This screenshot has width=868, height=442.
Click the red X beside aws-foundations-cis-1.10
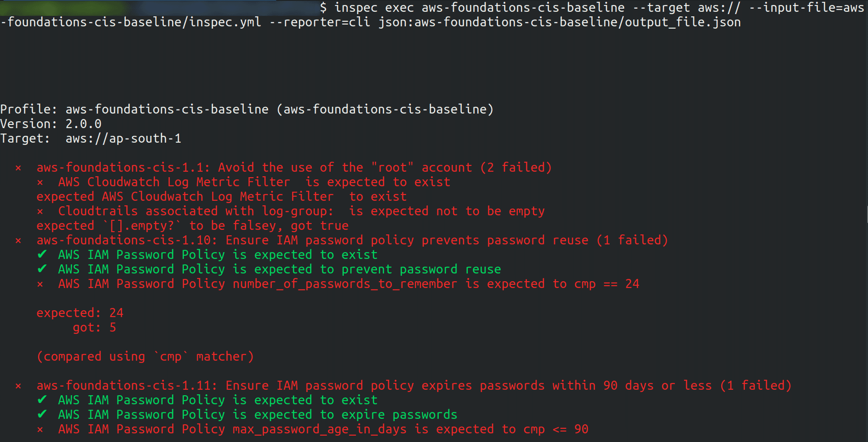(x=18, y=241)
